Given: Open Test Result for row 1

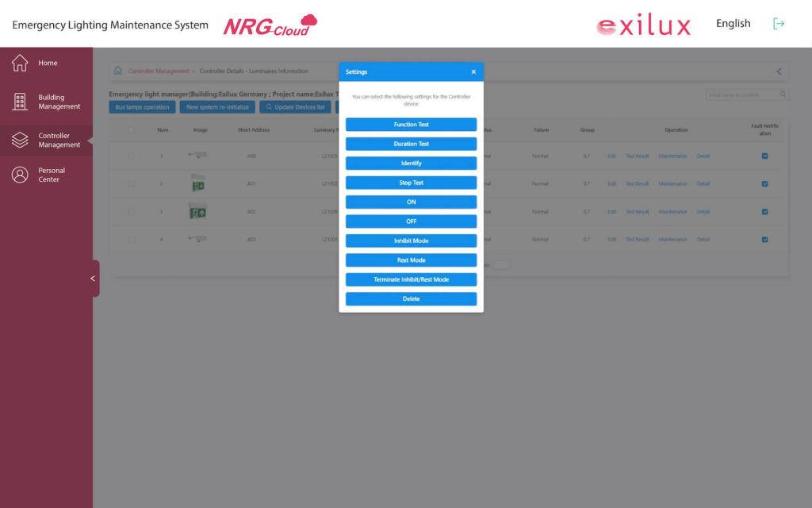Looking at the screenshot, I should (x=637, y=156).
